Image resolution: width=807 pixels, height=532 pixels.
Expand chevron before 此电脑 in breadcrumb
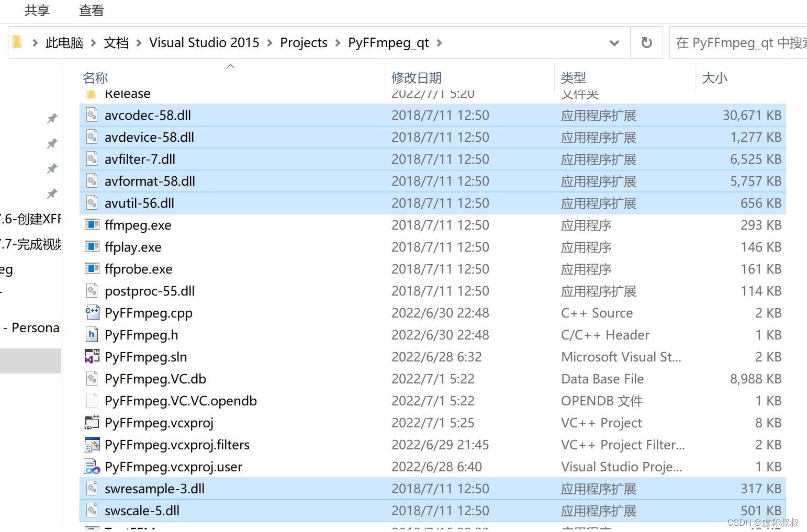[x=35, y=43]
